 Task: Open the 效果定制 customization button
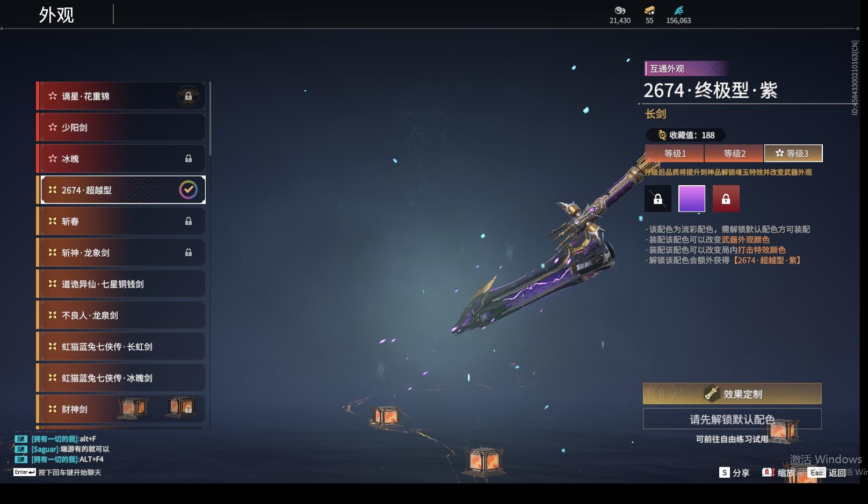[x=732, y=393]
